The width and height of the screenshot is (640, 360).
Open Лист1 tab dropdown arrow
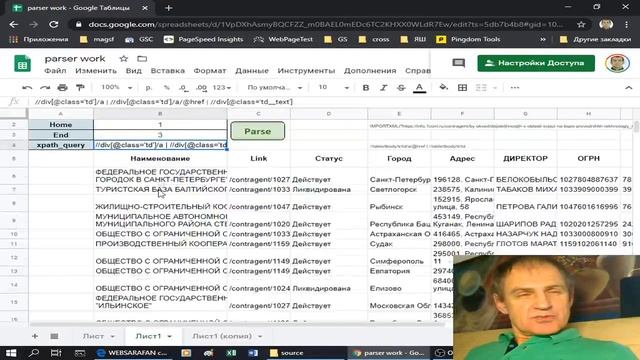click(x=169, y=336)
